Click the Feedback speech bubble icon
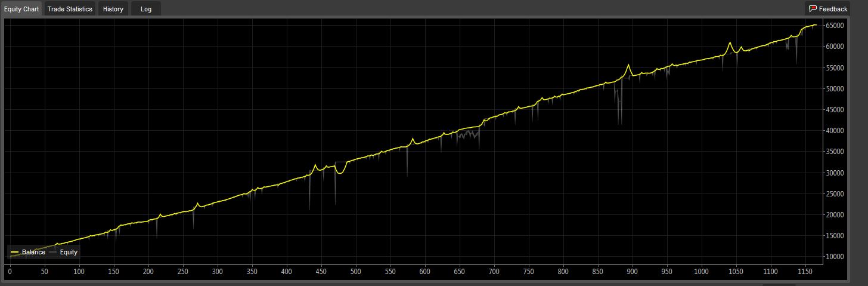This screenshot has width=868, height=286. (x=813, y=9)
